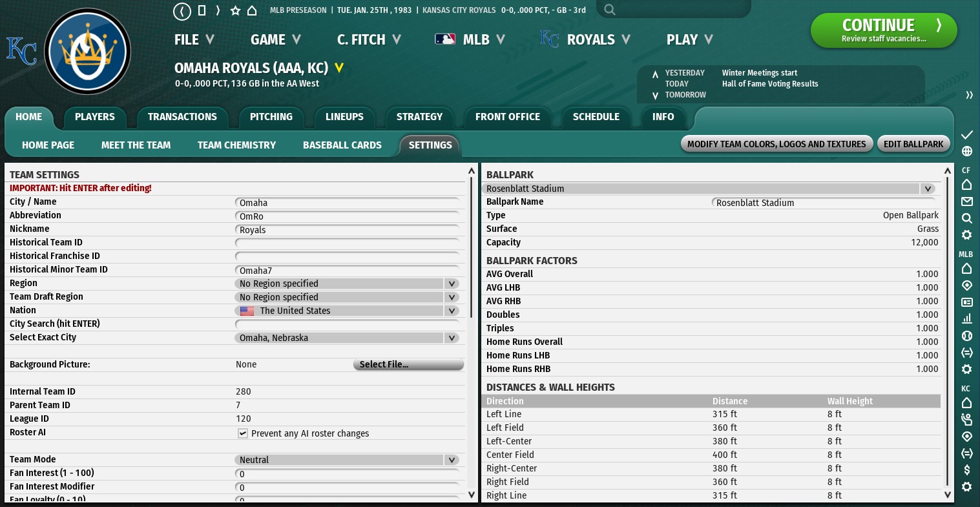980x507 pixels.
Task: Open the bar chart statistics icon
Action: (966, 319)
